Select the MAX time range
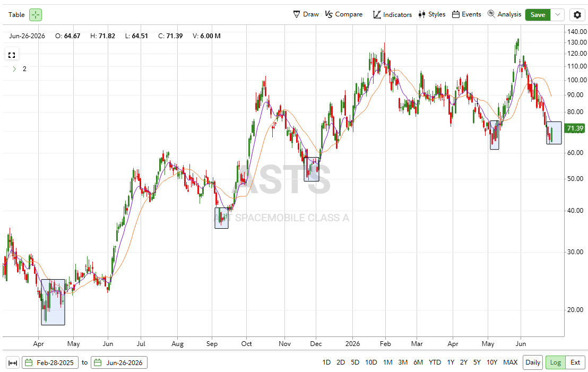Image resolution: width=588 pixels, height=372 pixels. (x=510, y=362)
